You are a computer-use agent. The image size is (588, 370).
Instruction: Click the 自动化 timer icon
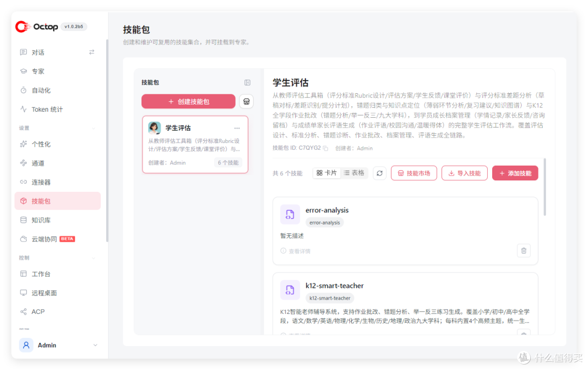23,90
